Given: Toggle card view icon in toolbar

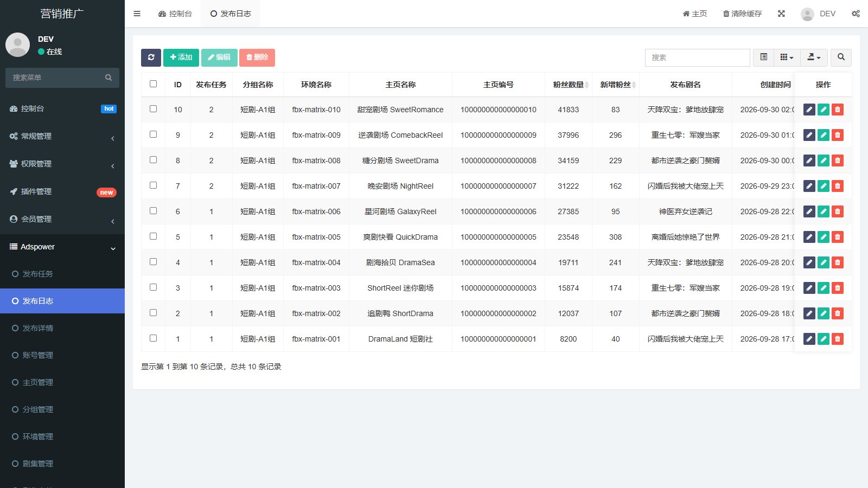Looking at the screenshot, I should click(x=763, y=57).
